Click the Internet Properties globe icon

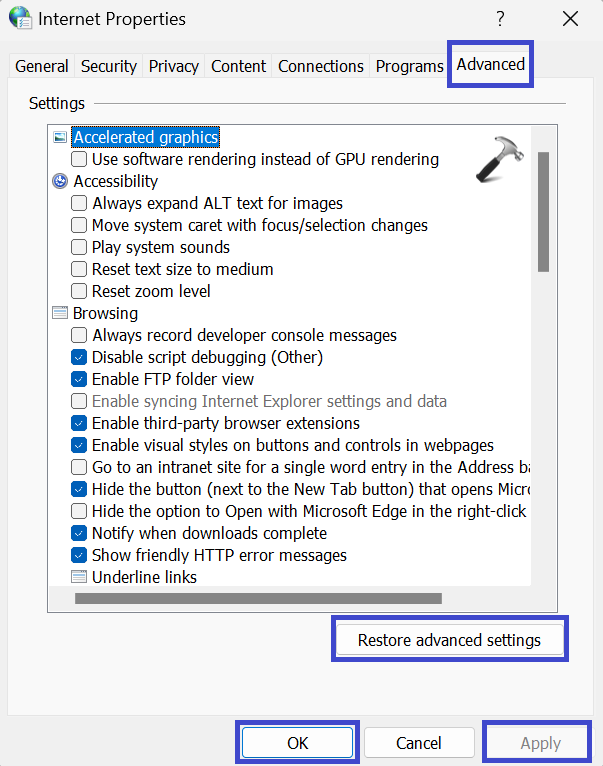pyautogui.click(x=20, y=18)
